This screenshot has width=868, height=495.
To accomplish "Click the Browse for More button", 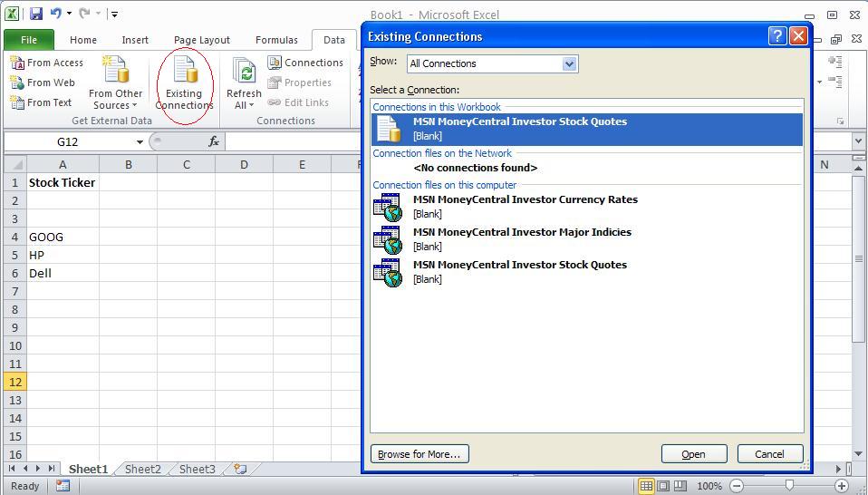I will tap(420, 454).
